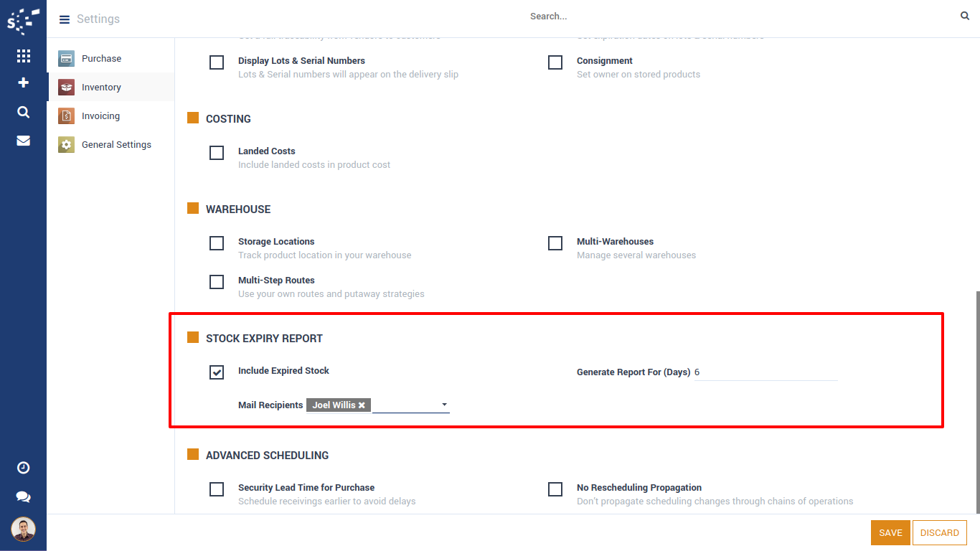Click the plus icon in left sidebar

pos(23,83)
